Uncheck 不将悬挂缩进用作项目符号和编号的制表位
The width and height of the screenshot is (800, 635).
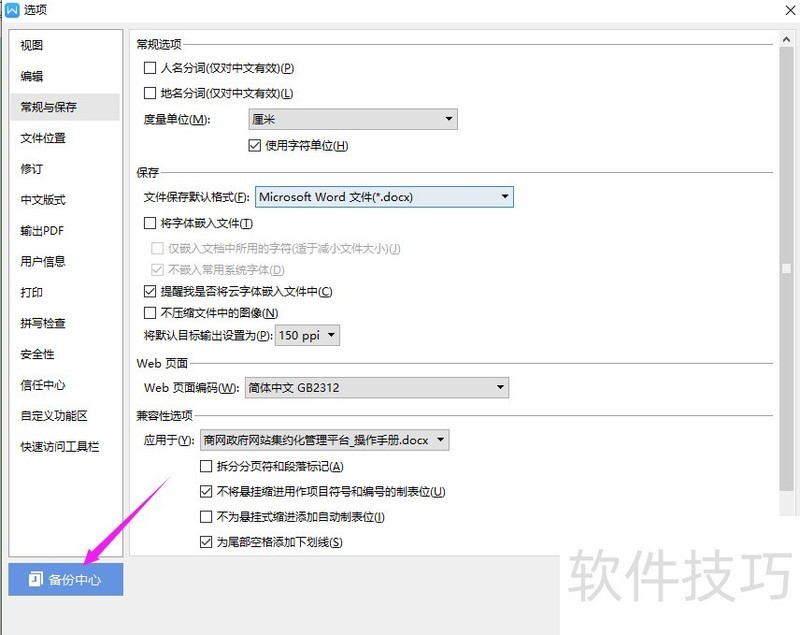point(206,492)
